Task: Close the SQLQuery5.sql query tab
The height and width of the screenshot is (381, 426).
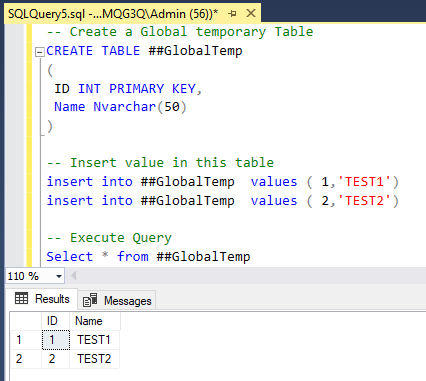Action: (x=251, y=13)
